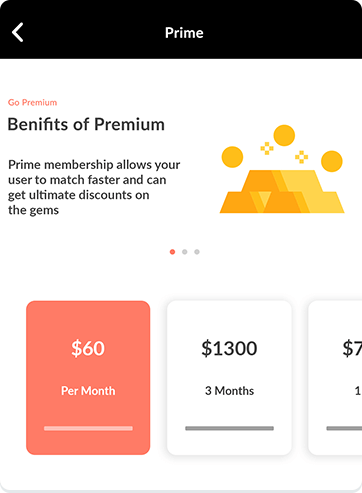362x493 pixels.
Task: Tap the Benifits of Premium heading
Action: tap(86, 124)
